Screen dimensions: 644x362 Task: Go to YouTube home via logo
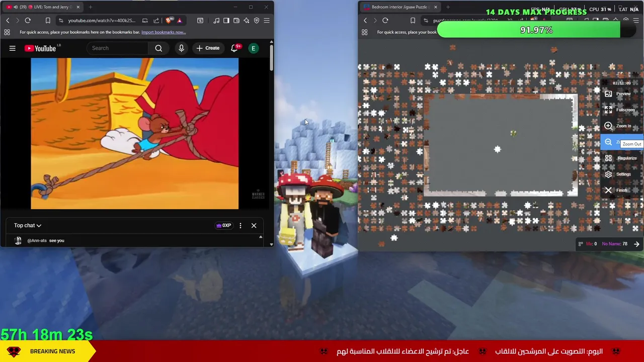[41, 48]
